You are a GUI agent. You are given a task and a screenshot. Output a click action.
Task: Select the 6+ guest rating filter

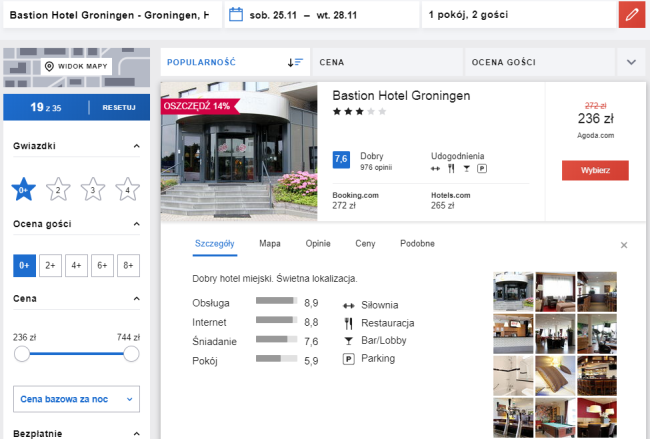tap(102, 265)
